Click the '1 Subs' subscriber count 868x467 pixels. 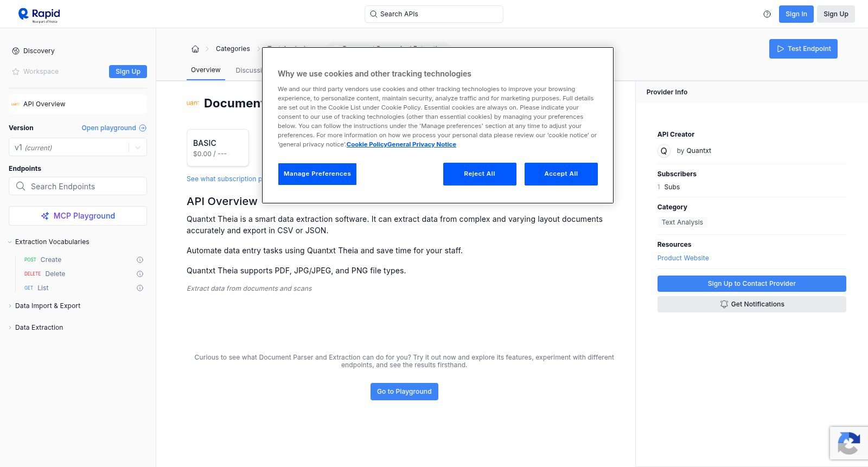[668, 187]
